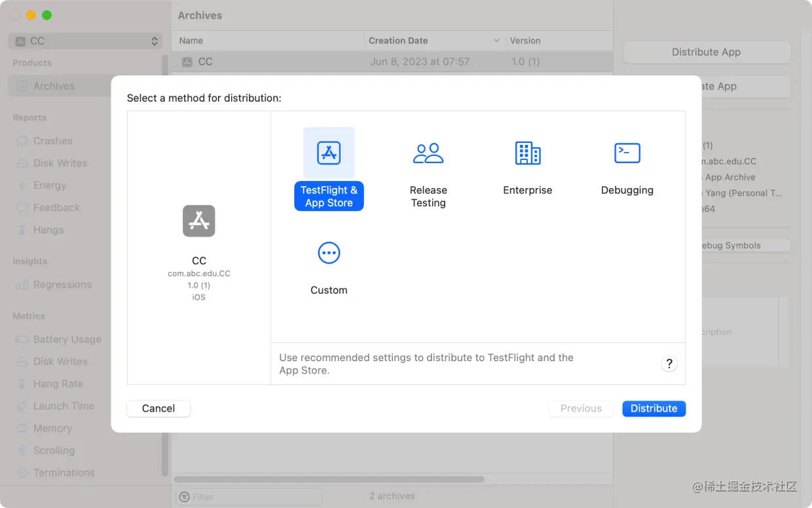
Task: Click the Previous button
Action: tap(581, 408)
